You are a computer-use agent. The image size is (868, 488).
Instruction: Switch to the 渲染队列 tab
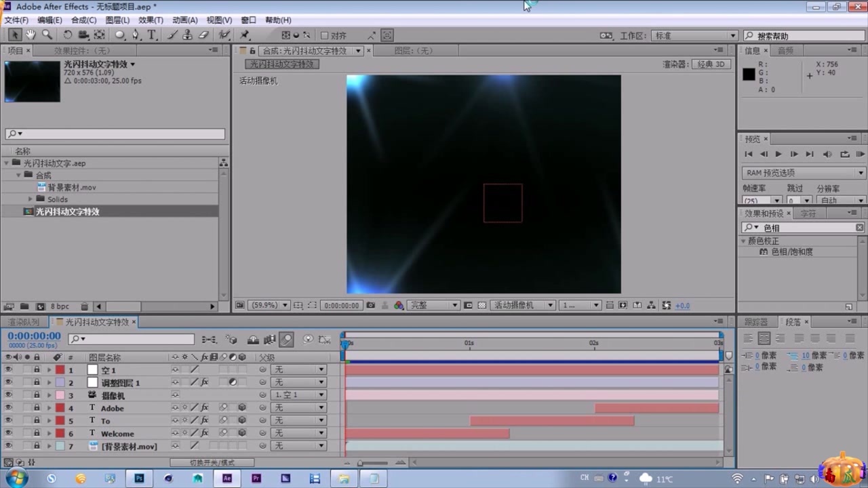click(25, 322)
